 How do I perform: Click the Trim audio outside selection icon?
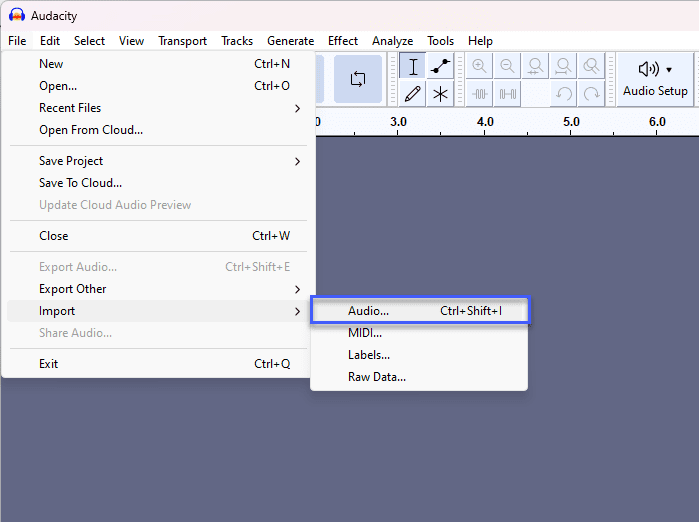coord(479,94)
